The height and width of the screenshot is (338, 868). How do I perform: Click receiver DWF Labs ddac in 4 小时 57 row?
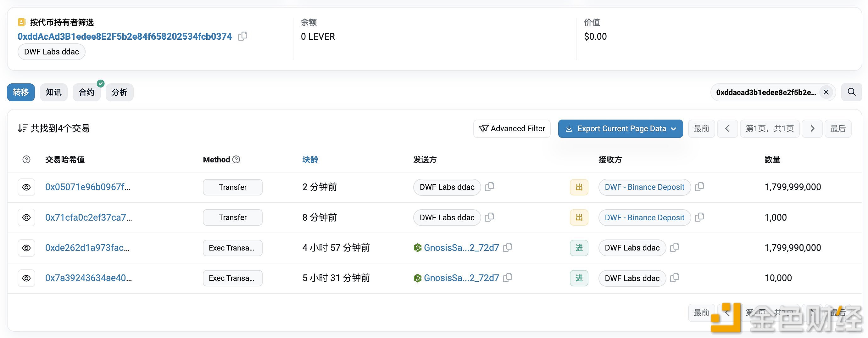coord(632,248)
